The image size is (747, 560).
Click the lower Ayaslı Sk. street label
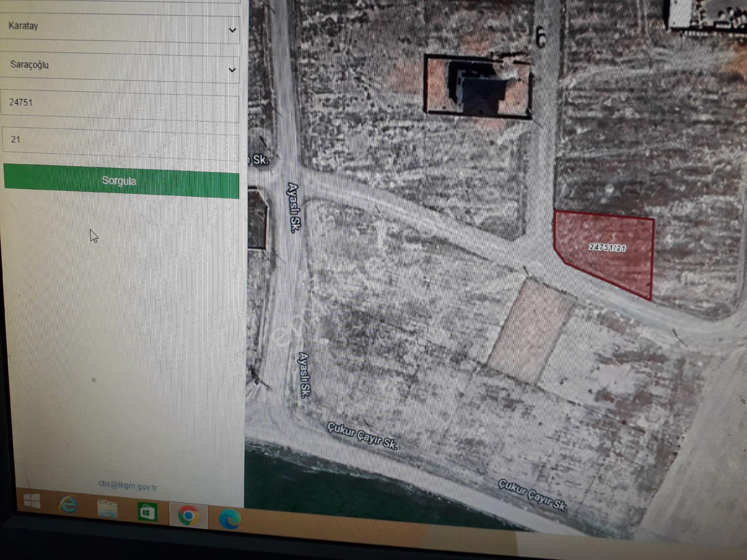(304, 375)
